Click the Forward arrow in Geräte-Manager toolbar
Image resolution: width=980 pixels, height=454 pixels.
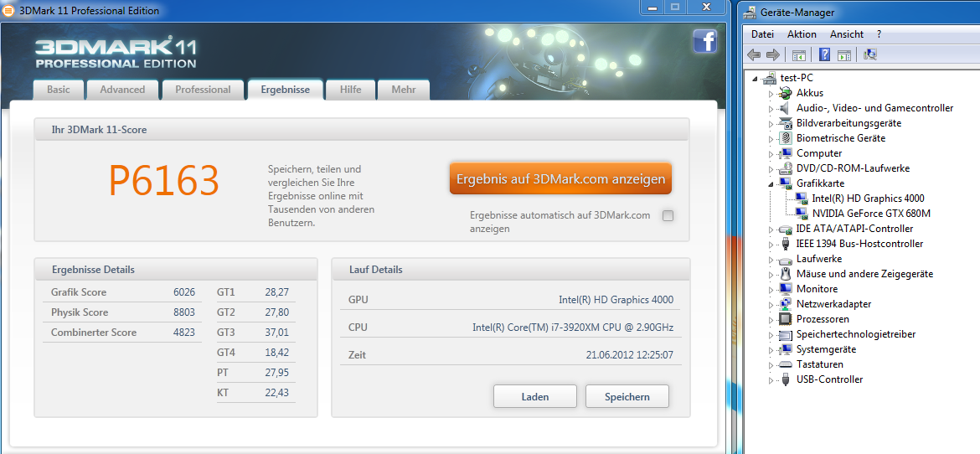point(772,55)
